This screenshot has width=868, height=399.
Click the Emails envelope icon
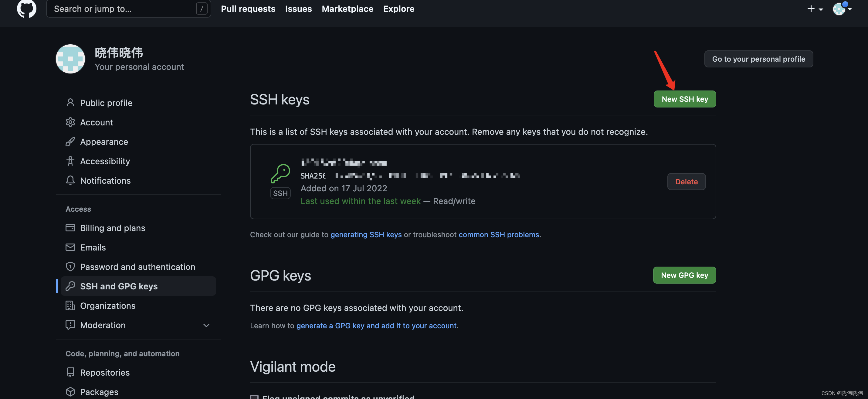point(70,247)
